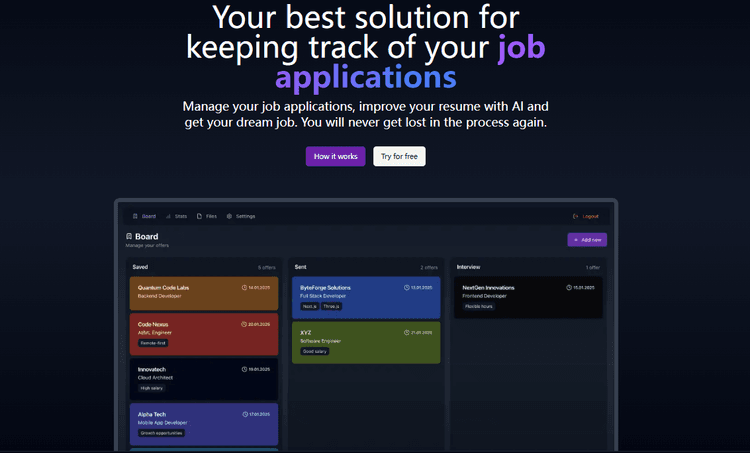
Task: Select the Innovatech Cloud Architect card
Action: pyautogui.click(x=204, y=378)
